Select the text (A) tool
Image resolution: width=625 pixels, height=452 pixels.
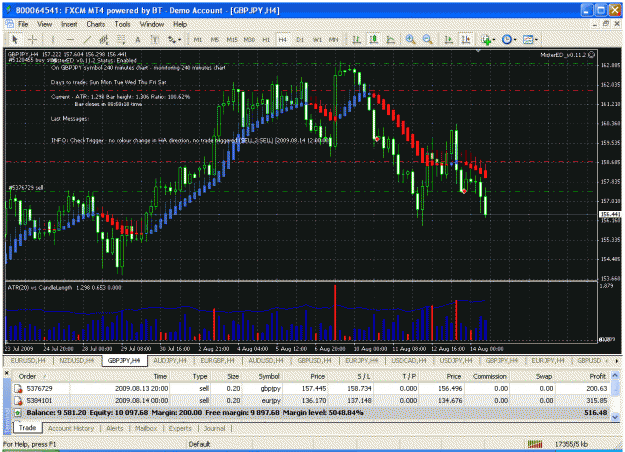click(138, 39)
